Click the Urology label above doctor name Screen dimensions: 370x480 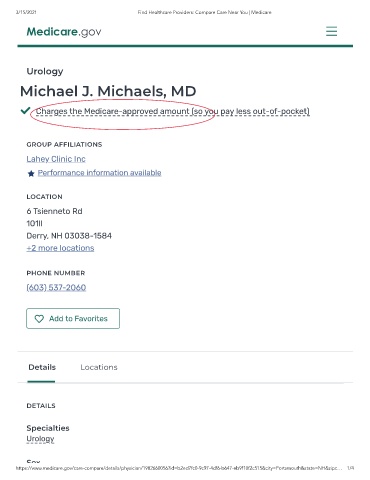pyautogui.click(x=45, y=71)
